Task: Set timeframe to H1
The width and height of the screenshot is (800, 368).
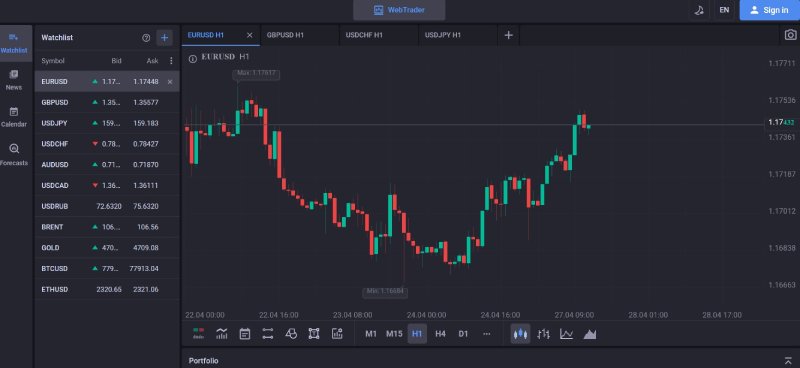Action: click(417, 334)
